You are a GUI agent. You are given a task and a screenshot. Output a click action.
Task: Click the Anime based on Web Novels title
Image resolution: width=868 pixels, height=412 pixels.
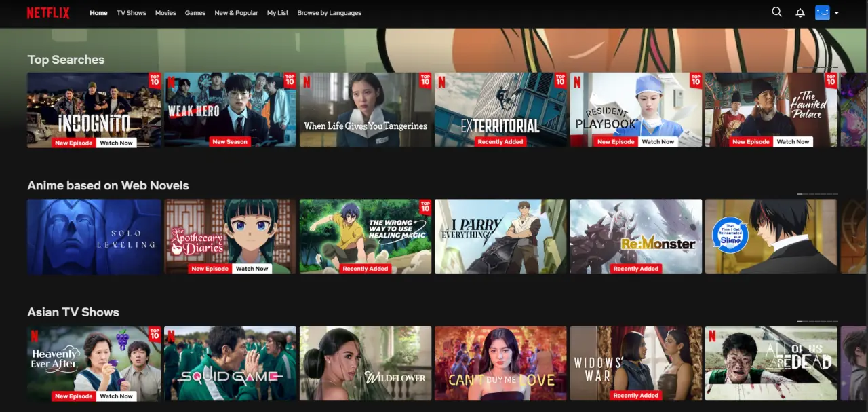click(x=108, y=185)
